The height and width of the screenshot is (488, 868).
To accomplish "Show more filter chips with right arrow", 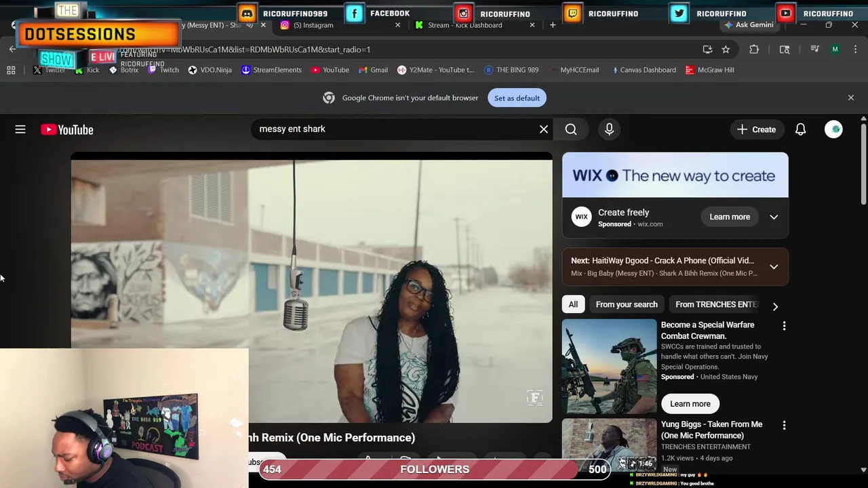I will [775, 306].
